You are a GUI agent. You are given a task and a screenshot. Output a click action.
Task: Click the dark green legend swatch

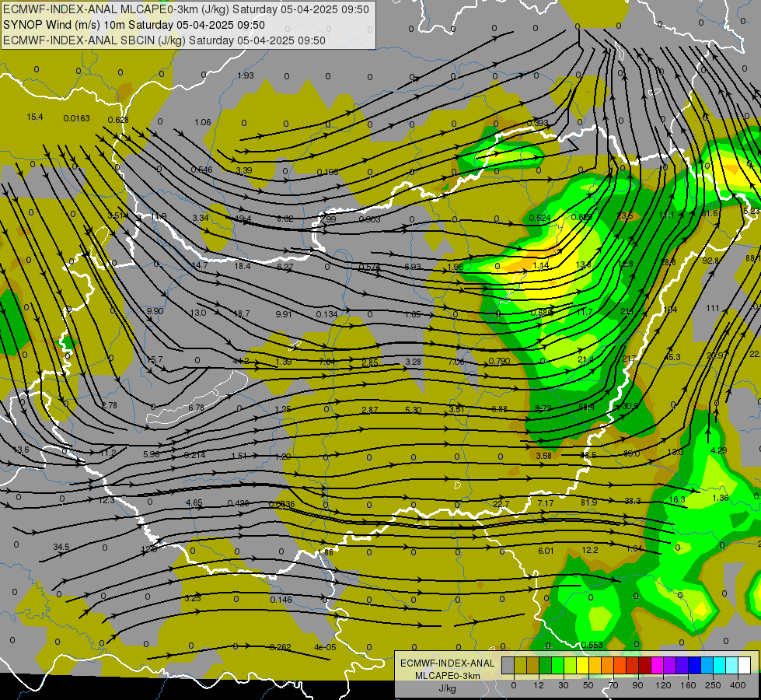(545, 665)
